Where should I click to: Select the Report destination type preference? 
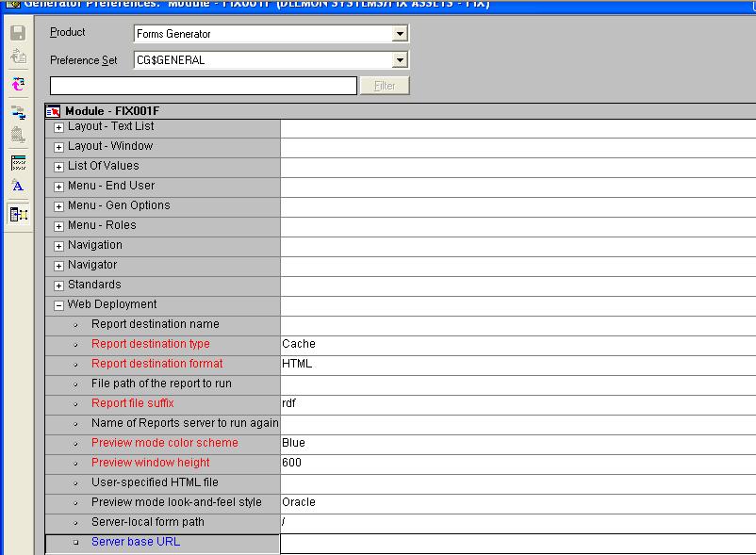[x=151, y=344]
